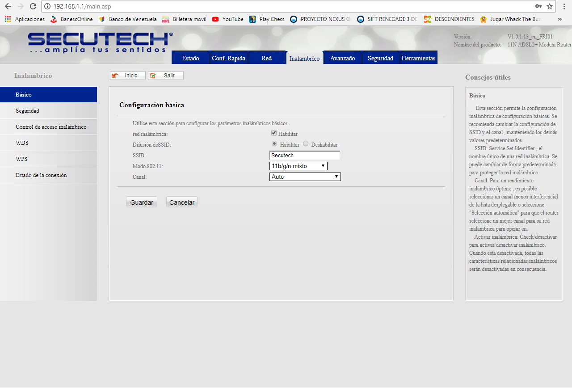Bookmark this page using the star icon

[x=550, y=7]
